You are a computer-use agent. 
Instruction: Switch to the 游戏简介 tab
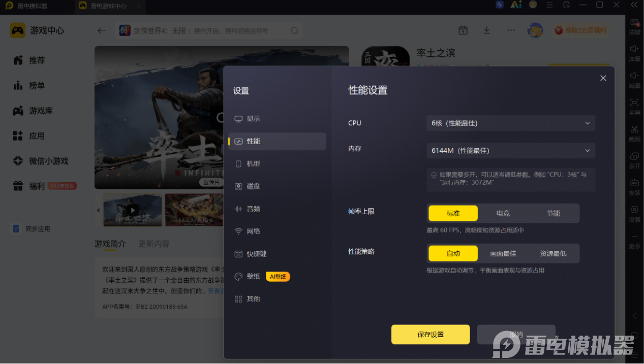coord(110,244)
